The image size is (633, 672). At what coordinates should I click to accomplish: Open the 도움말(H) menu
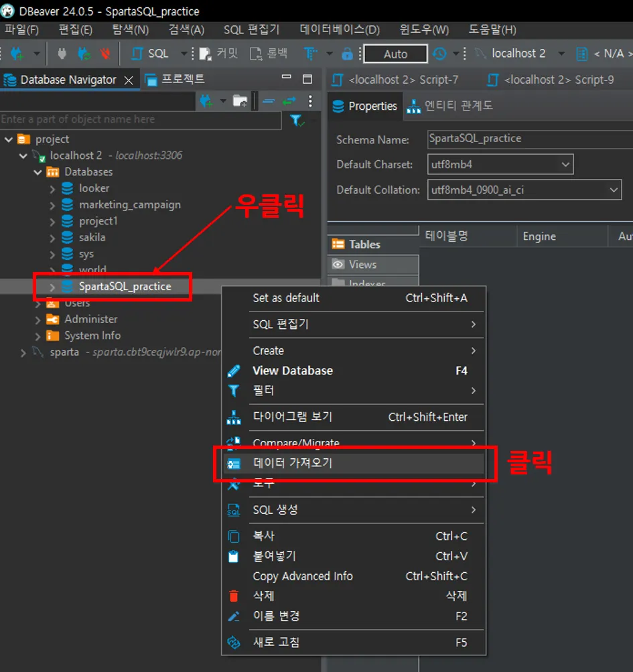point(492,30)
